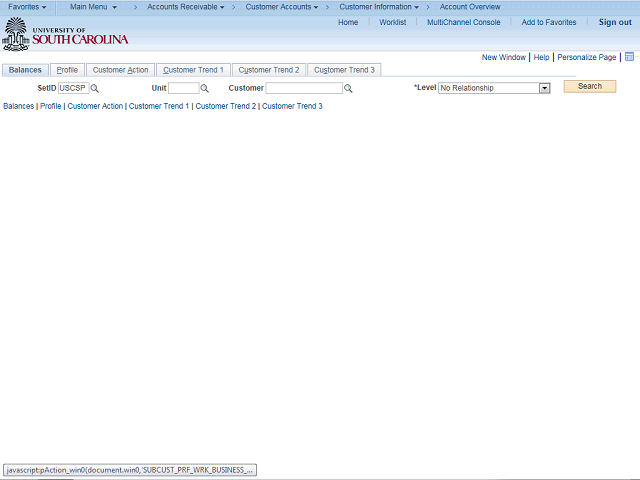Click the grid icon next to Personalize Page
This screenshot has height=480, width=640.
[629, 57]
